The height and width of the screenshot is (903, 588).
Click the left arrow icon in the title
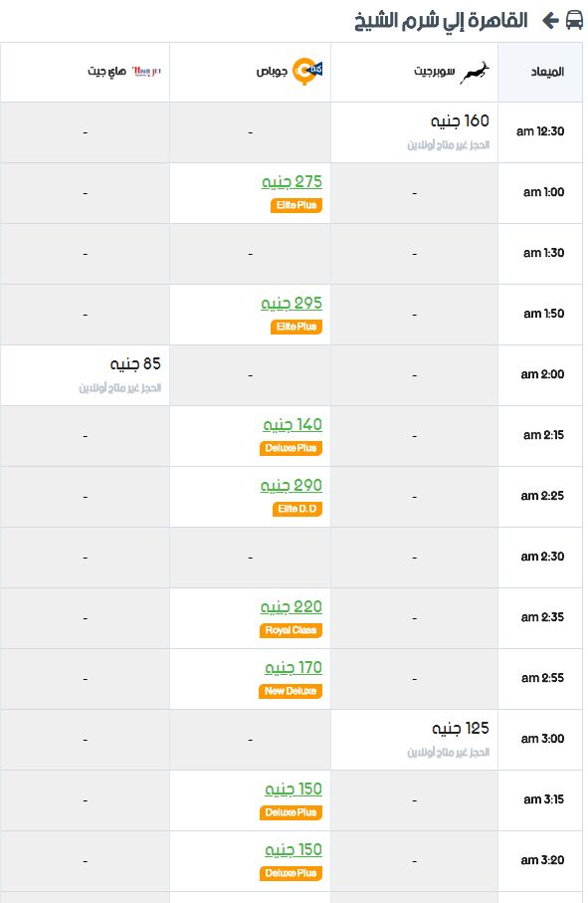pos(550,21)
